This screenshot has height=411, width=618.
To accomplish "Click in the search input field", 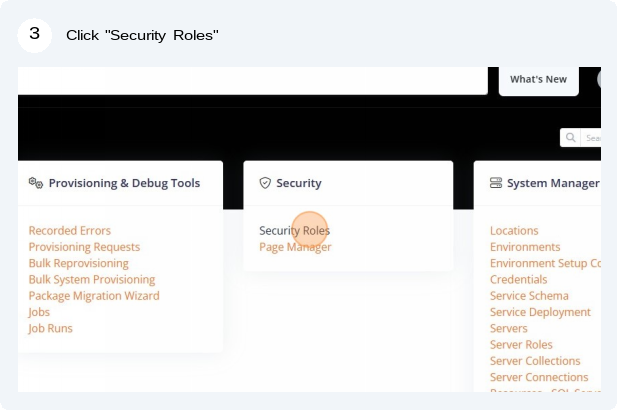I will tap(591, 138).
